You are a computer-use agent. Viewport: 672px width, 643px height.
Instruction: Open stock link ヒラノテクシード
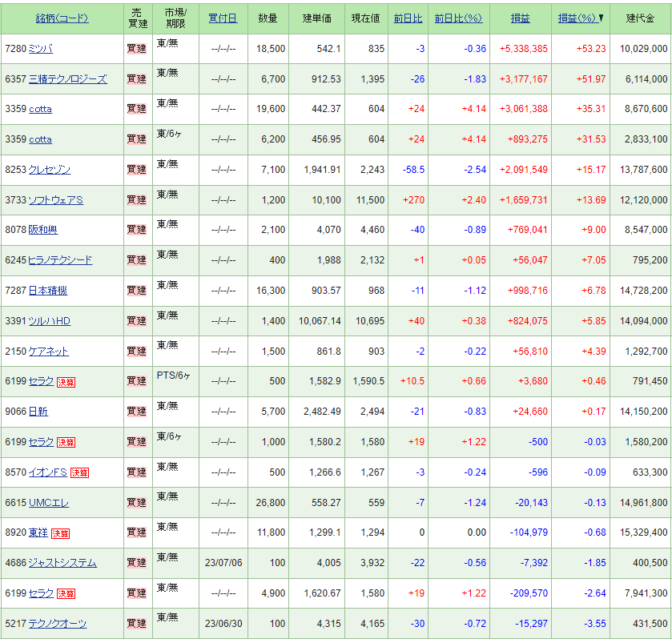pos(60,260)
